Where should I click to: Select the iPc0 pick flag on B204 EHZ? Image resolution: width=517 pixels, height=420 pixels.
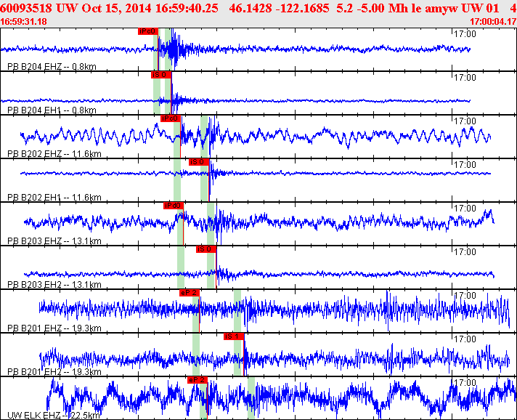pyautogui.click(x=147, y=32)
